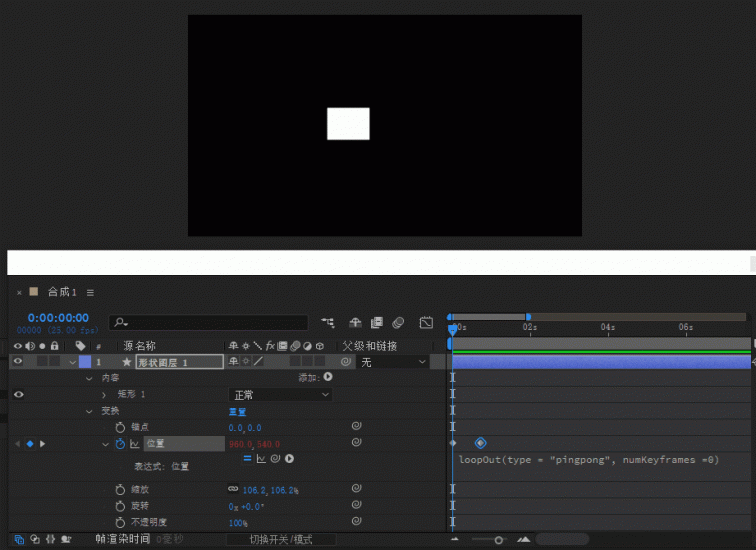Click the 父级和链接 column header
756x550 pixels.
click(369, 346)
